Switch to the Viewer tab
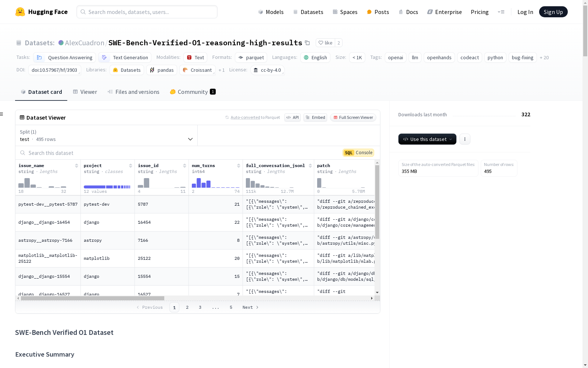 pyautogui.click(x=85, y=92)
